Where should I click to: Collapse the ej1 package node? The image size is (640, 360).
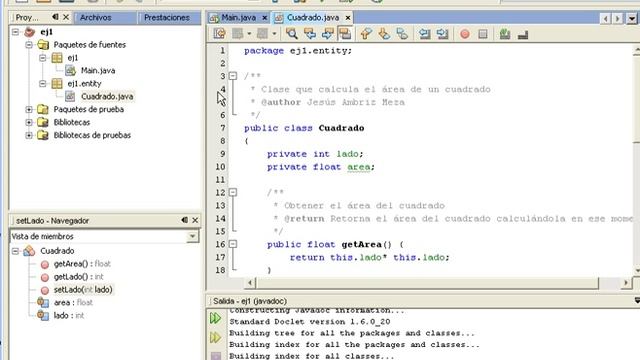(42, 58)
